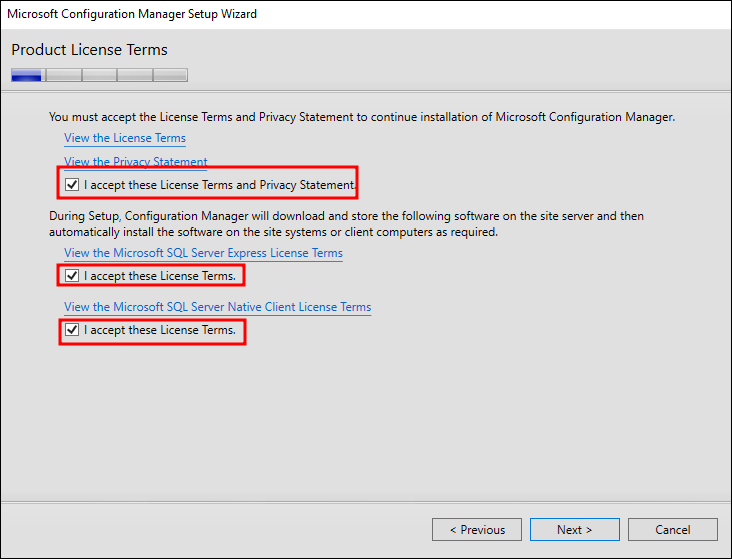Click the Next button to continue setup
The height and width of the screenshot is (559, 732).
574,530
